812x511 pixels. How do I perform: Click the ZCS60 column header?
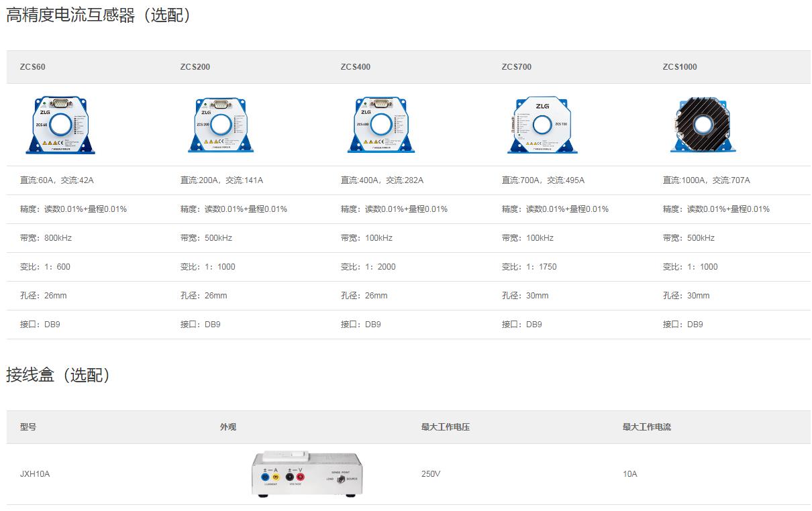tap(33, 67)
